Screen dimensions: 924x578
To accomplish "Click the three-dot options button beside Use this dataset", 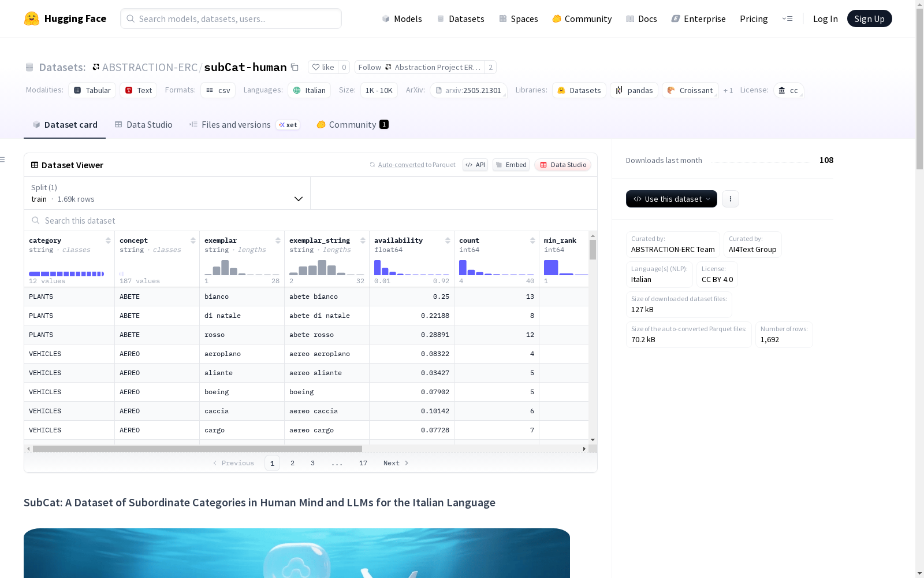I will [x=731, y=199].
